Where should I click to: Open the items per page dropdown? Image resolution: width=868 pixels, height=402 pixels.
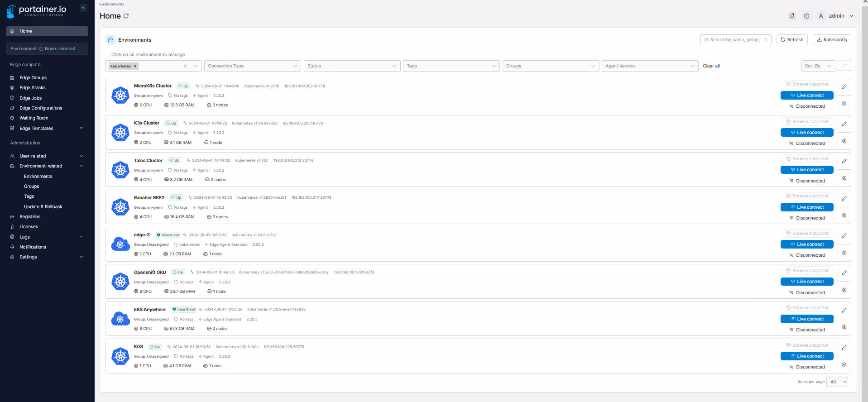point(837,382)
